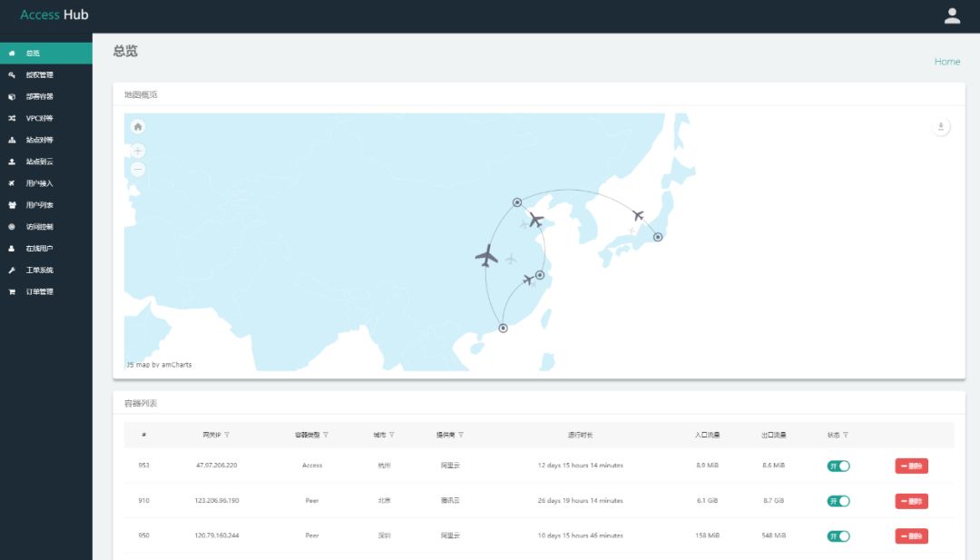The width and height of the screenshot is (980, 560).
Task: Click the key icon for 授权管理
Action: click(12, 75)
